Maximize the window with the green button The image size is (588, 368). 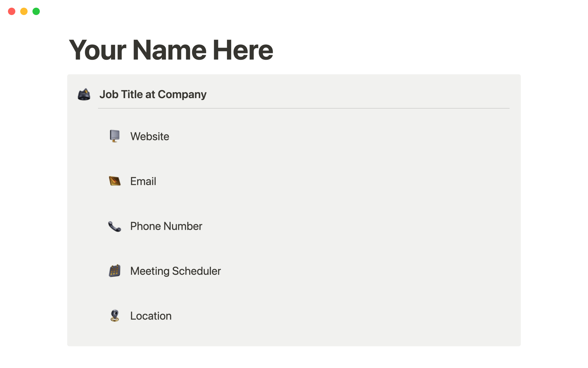click(x=36, y=11)
